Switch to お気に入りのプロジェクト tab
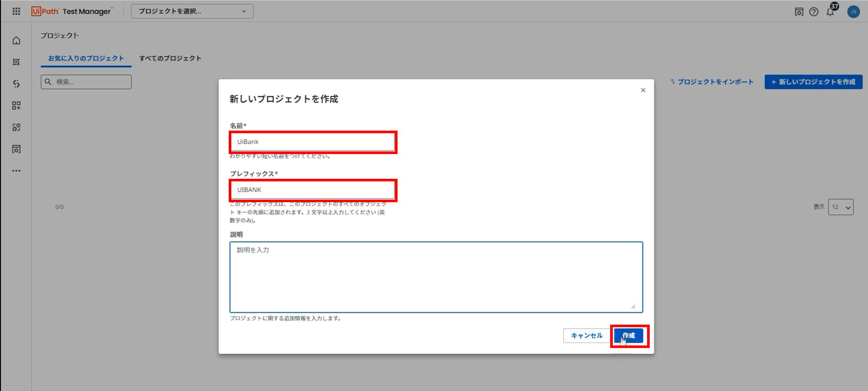The width and height of the screenshot is (868, 391). [86, 58]
